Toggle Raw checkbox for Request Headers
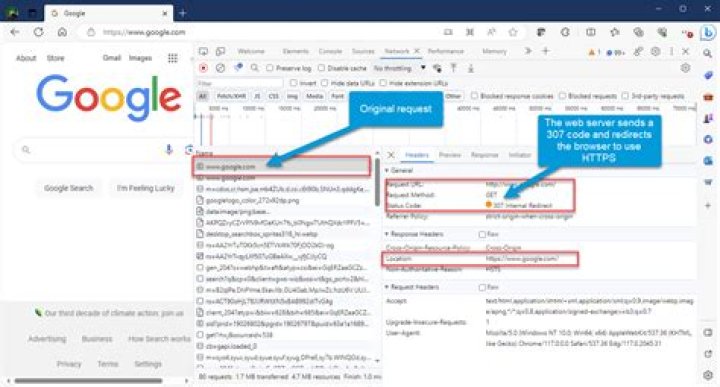Image resolution: width=720 pixels, height=387 pixels. pos(482,287)
